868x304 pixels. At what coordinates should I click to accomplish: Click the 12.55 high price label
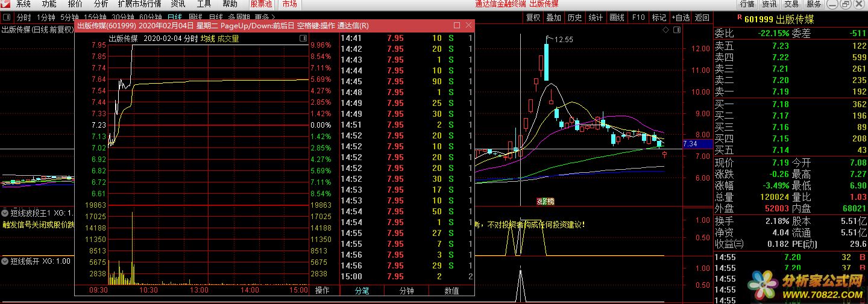564,39
